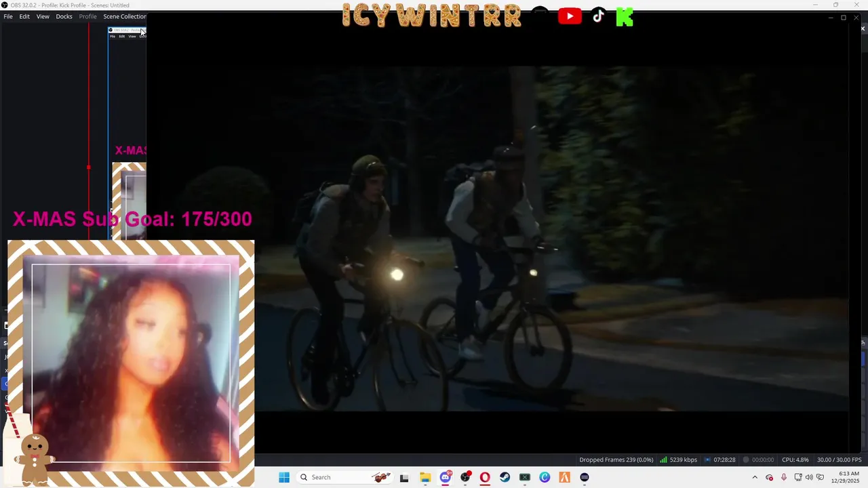Image resolution: width=868 pixels, height=488 pixels.
Task: Open the Docks menu in OBS
Action: (x=64, y=16)
